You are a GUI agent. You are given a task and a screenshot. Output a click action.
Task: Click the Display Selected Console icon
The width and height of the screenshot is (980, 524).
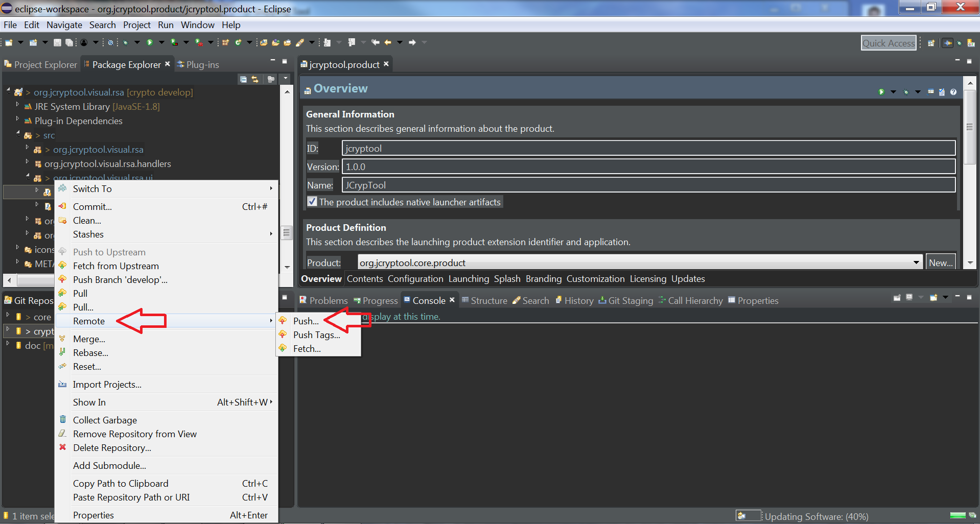coord(909,297)
